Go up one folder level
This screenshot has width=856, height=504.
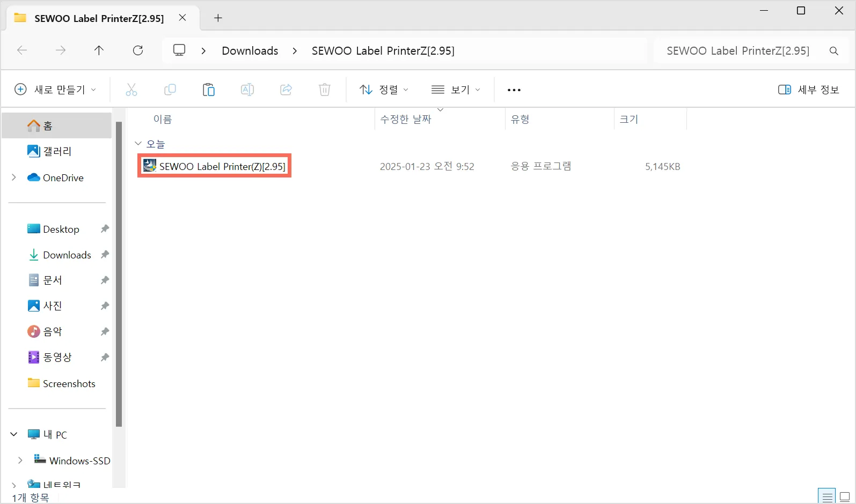[99, 50]
